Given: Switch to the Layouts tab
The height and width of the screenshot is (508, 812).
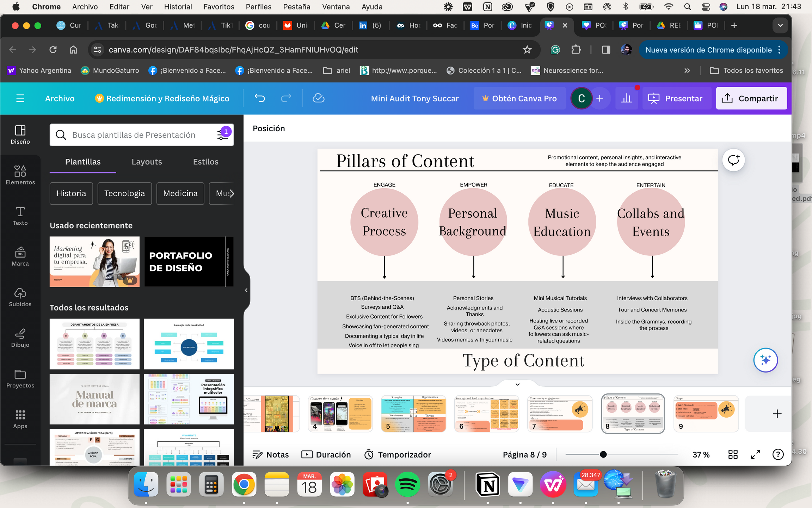Looking at the screenshot, I should click(147, 162).
